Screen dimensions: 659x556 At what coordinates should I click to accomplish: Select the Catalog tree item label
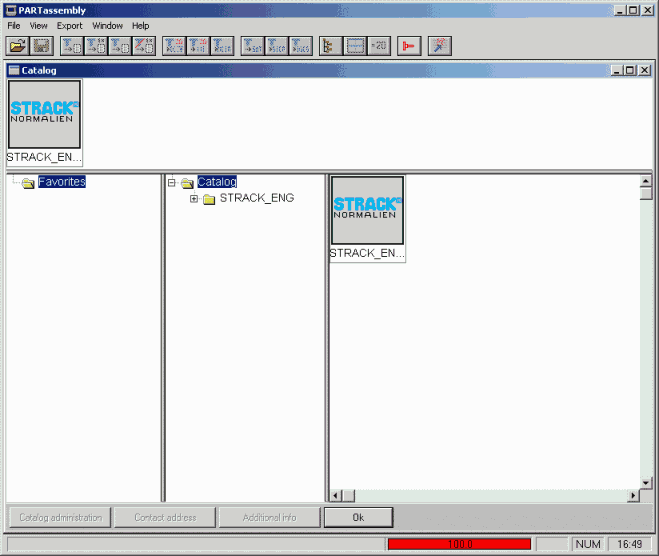pos(217,182)
